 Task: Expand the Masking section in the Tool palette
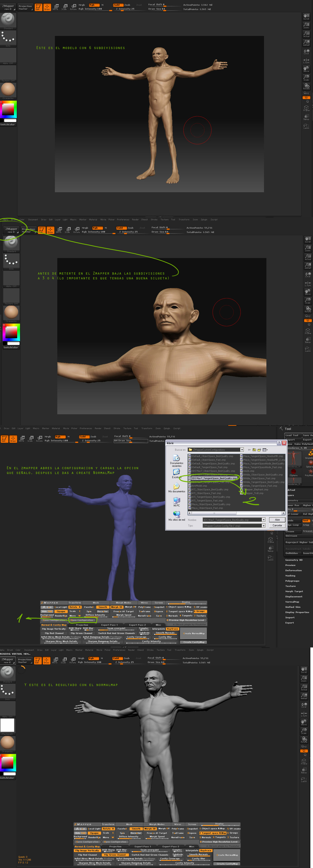pyautogui.click(x=290, y=576)
